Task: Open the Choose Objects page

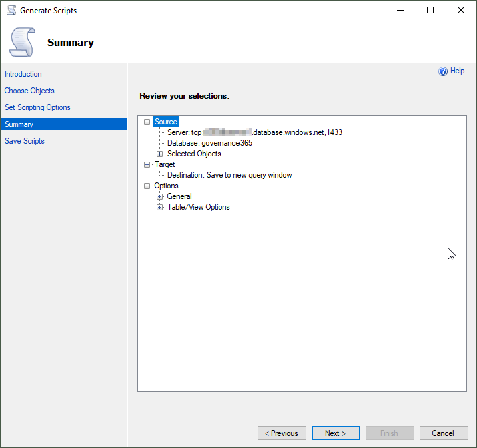Action: [x=29, y=91]
